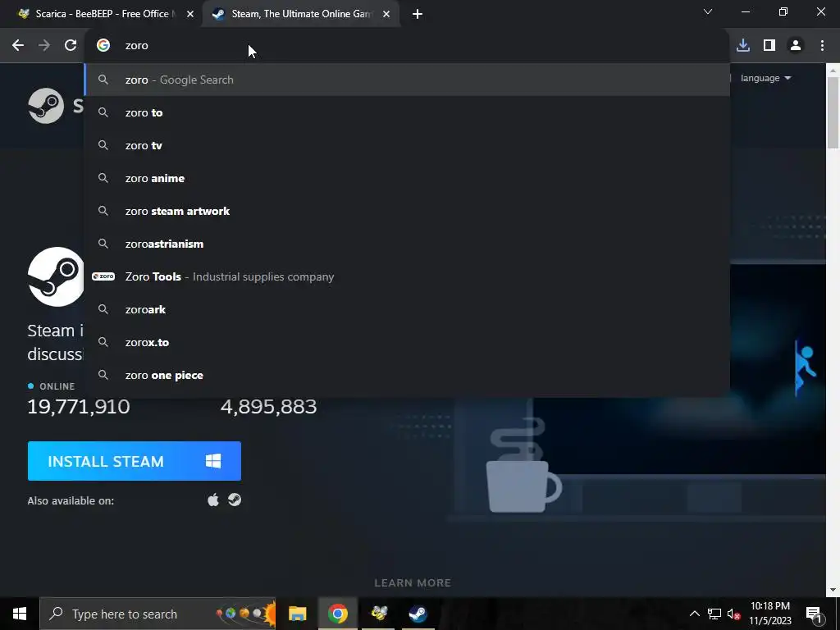Open the Steam language dropdown
This screenshot has width=840, height=630.
pyautogui.click(x=765, y=78)
